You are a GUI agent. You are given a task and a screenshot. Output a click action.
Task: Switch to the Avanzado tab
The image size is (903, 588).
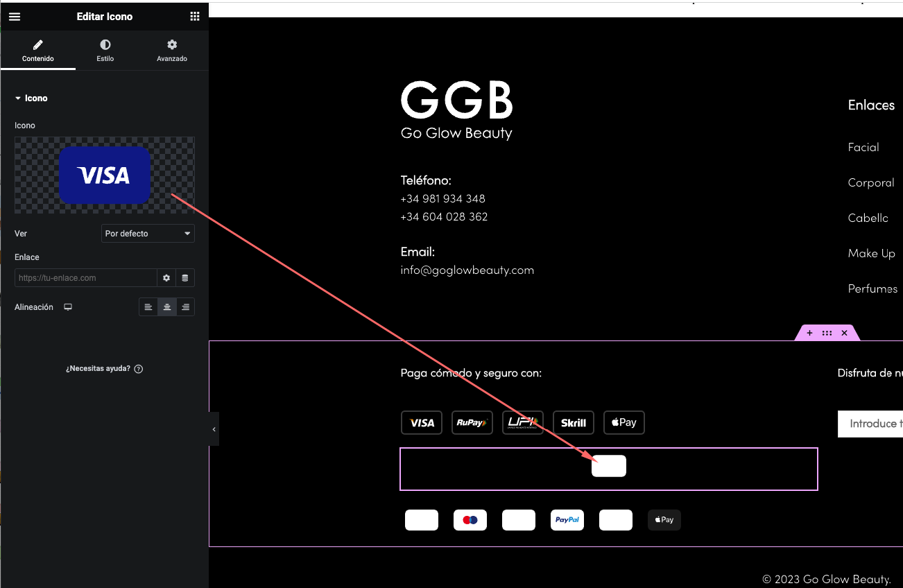172,51
